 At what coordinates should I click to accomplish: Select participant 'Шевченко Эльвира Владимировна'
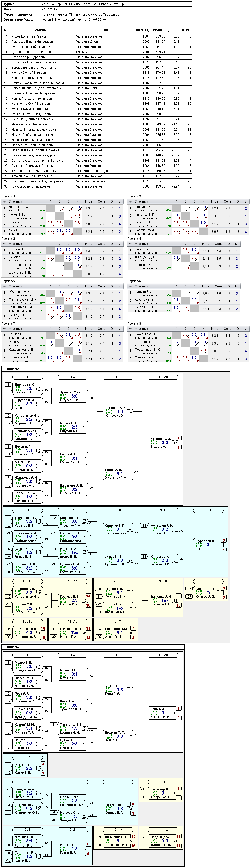[37, 181]
